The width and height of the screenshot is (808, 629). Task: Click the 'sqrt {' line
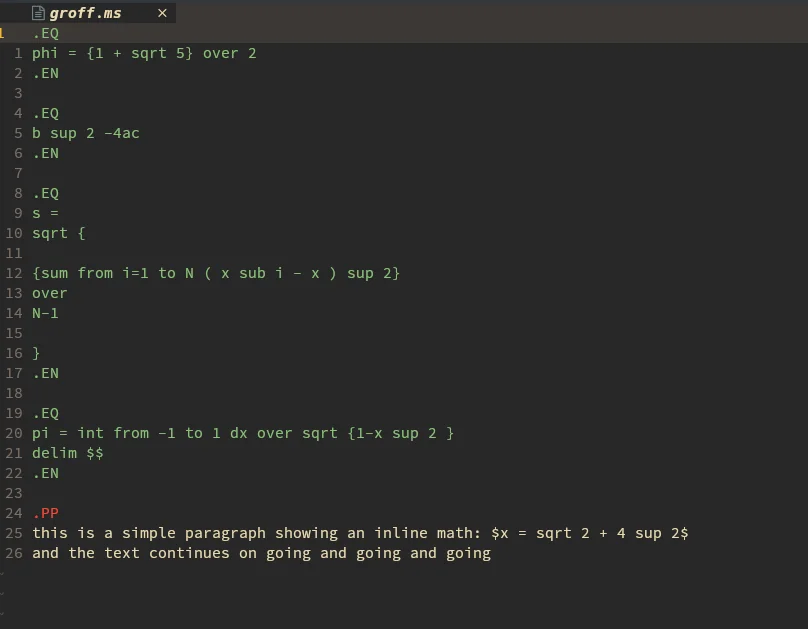click(x=59, y=233)
